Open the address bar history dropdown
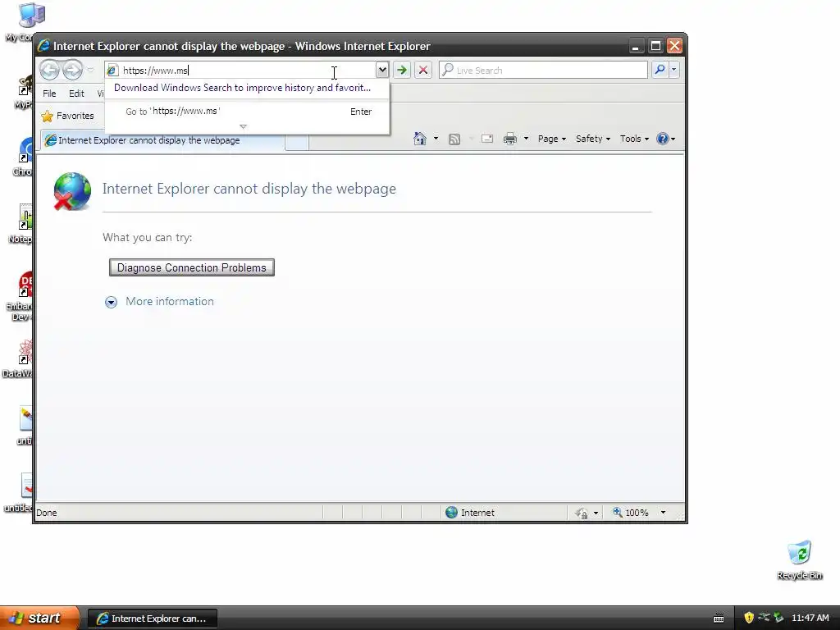The height and width of the screenshot is (630, 840). (382, 70)
